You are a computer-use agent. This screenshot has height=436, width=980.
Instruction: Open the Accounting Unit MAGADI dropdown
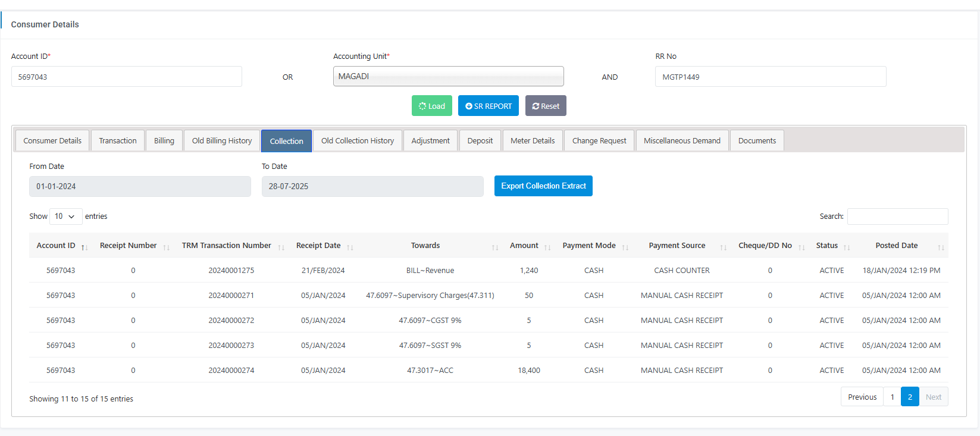click(x=448, y=76)
